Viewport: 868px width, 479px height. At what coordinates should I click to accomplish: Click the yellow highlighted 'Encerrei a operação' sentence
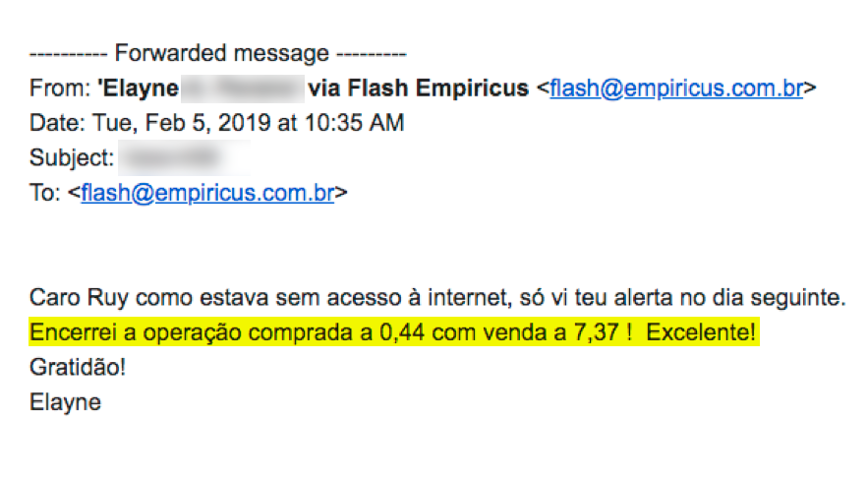click(394, 332)
